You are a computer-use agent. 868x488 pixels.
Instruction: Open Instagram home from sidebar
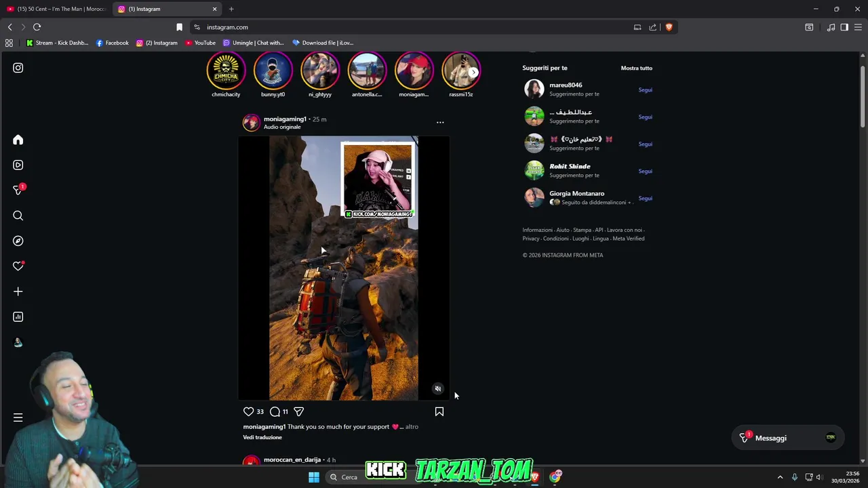(18, 140)
